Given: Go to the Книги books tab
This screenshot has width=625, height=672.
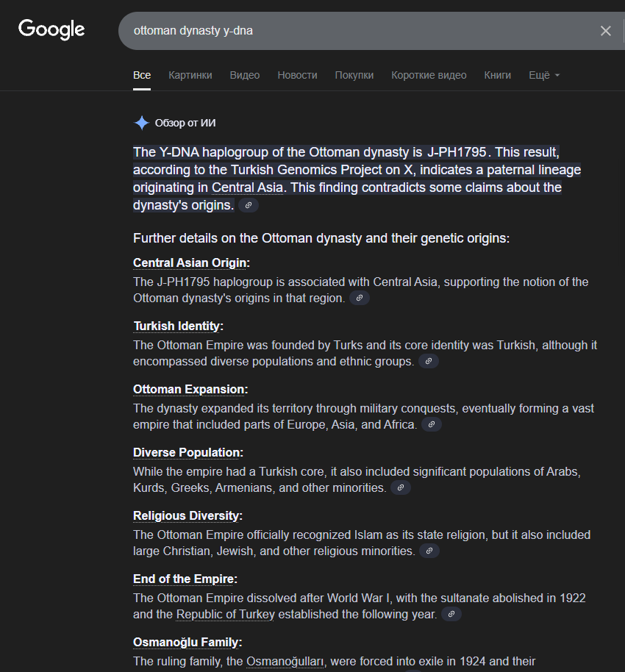Looking at the screenshot, I should pos(497,75).
